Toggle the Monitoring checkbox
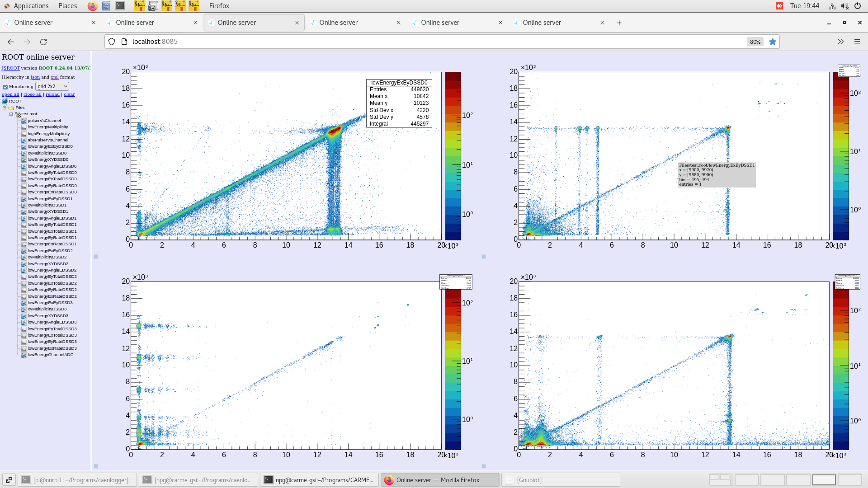This screenshot has height=488, width=868. tap(5, 87)
